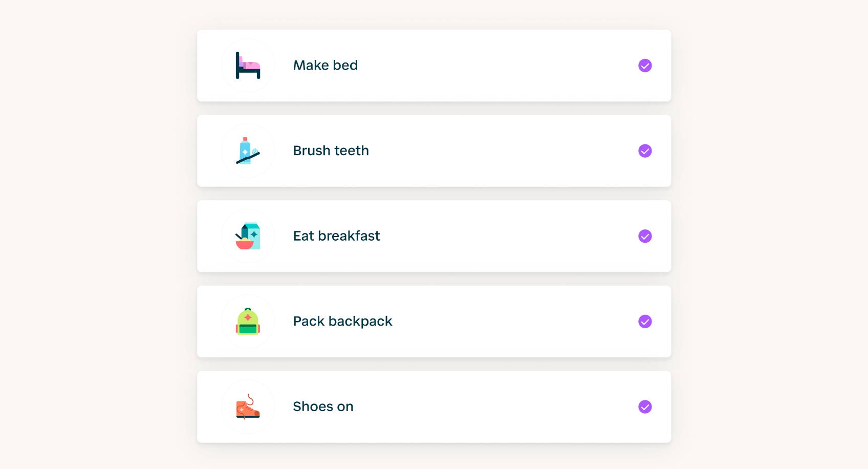This screenshot has width=868, height=469.
Task: Toggle the Pack backpack checkmark
Action: click(645, 322)
